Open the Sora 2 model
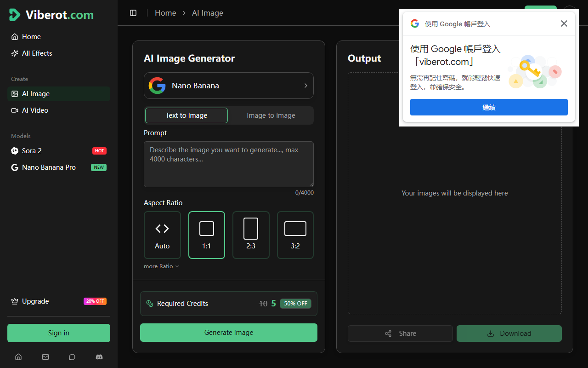The width and height of the screenshot is (588, 368). tap(59, 151)
